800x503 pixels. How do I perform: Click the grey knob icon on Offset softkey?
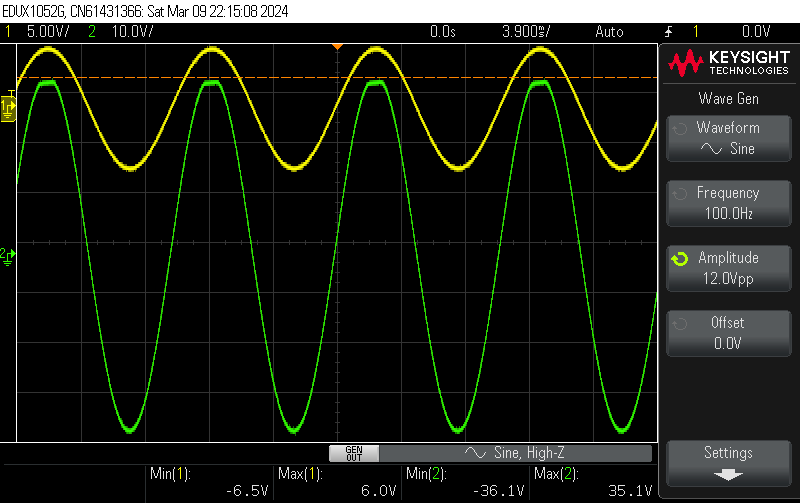pos(680,324)
